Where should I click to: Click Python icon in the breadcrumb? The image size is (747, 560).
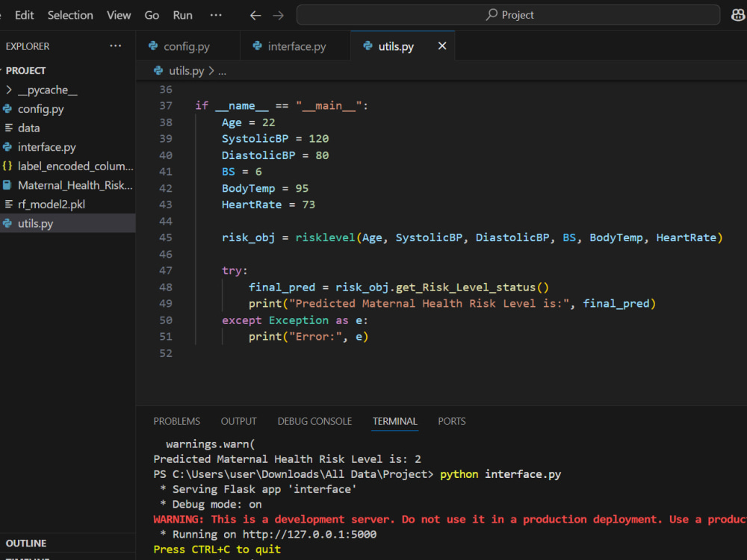pos(158,71)
